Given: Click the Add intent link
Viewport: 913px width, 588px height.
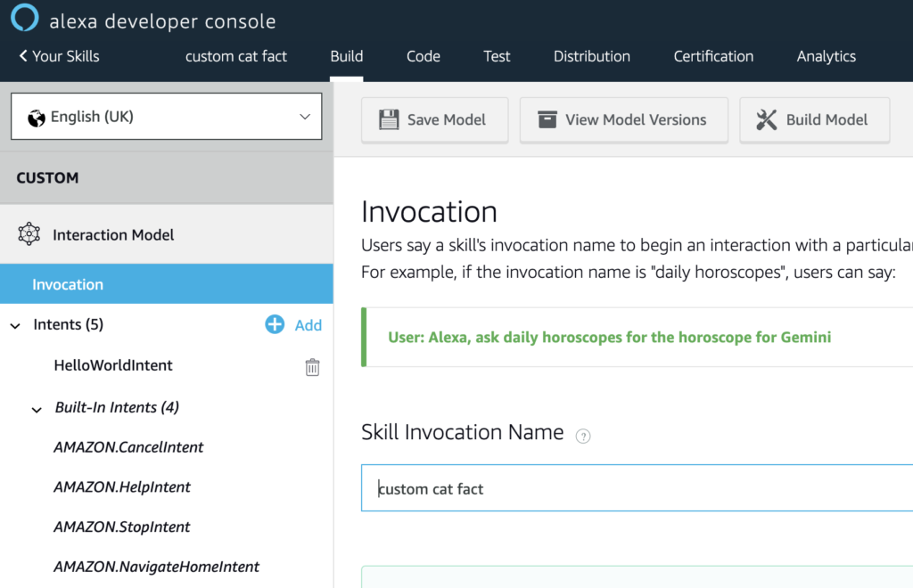Looking at the screenshot, I should 308,325.
